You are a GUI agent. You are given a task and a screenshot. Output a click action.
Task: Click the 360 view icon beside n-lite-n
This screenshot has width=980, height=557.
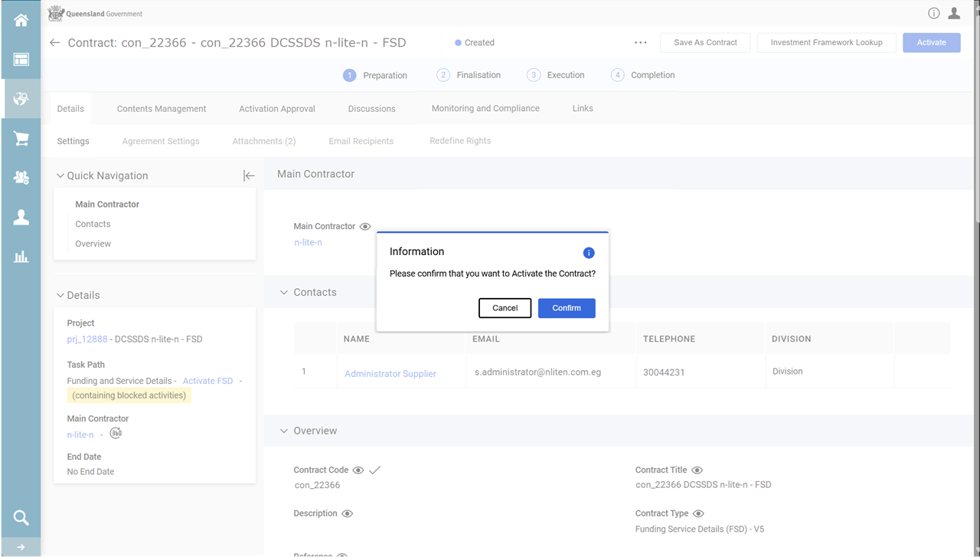coord(116,434)
